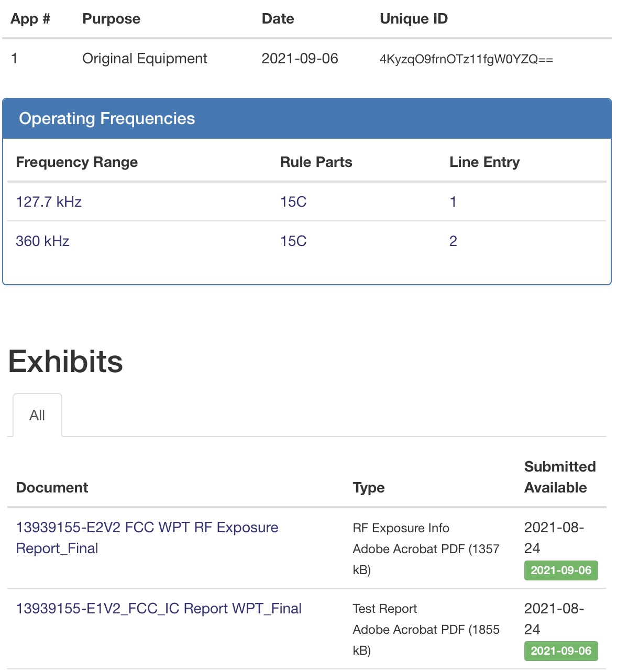Click the Unique ID column header
Image resolution: width=617 pixels, height=672 pixels.
click(414, 19)
